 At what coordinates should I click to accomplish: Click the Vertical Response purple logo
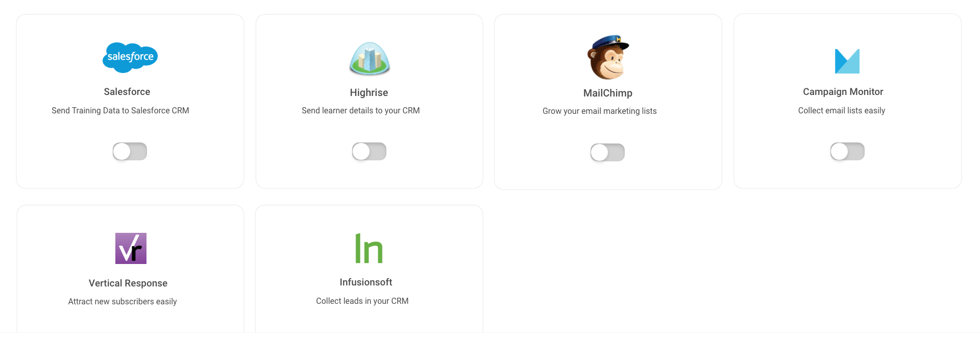click(131, 248)
